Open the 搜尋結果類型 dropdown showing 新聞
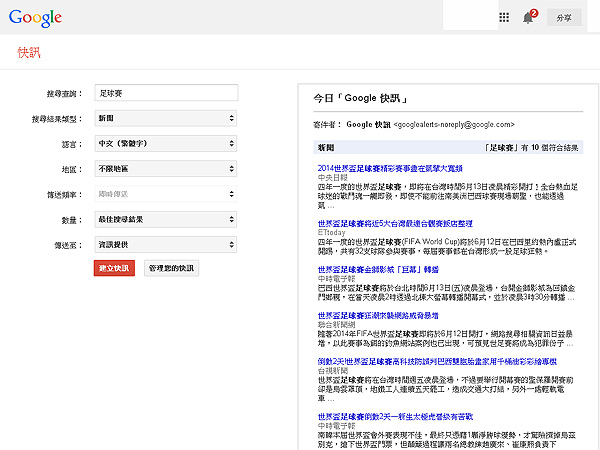The width and height of the screenshot is (600, 450). coord(165,118)
